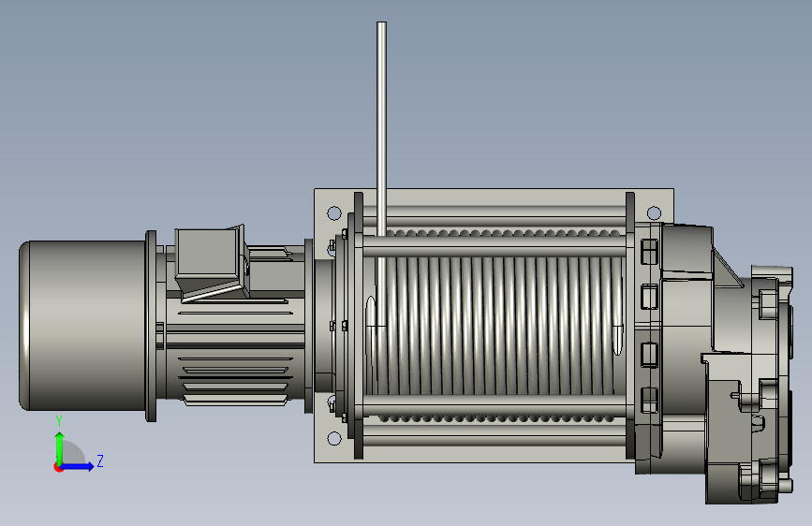This screenshot has height=526, width=812.
Task: Pick the grooved rope drum surface
Action: coord(495,325)
